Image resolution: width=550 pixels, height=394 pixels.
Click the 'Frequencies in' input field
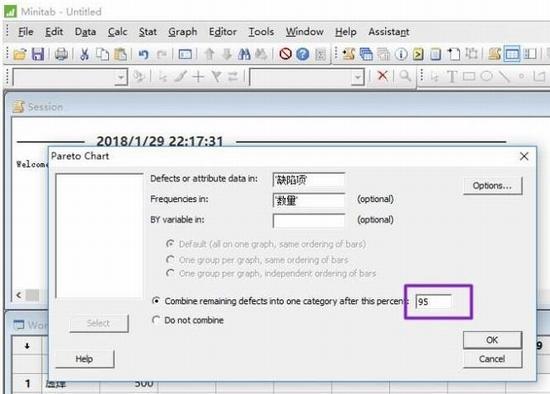coord(308,200)
